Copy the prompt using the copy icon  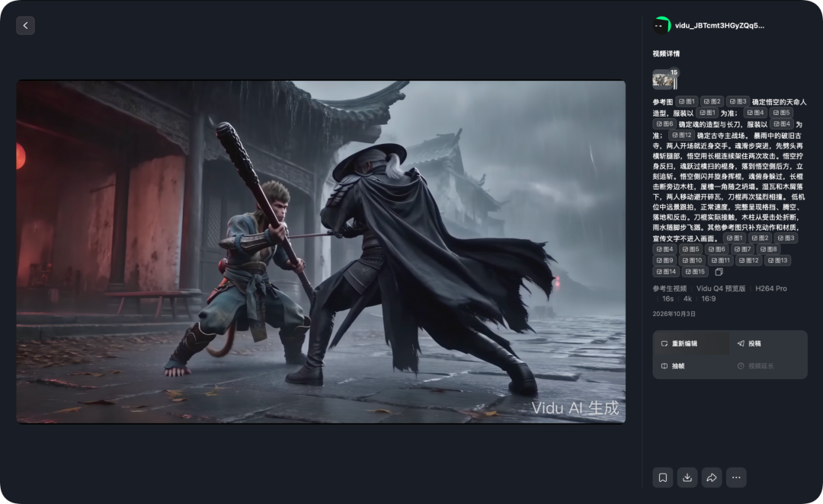coord(719,272)
